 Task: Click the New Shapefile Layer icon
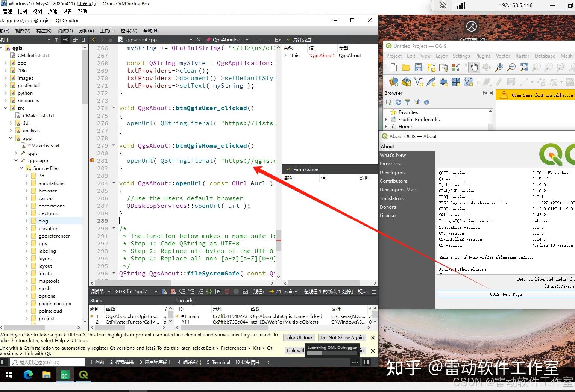(419, 82)
